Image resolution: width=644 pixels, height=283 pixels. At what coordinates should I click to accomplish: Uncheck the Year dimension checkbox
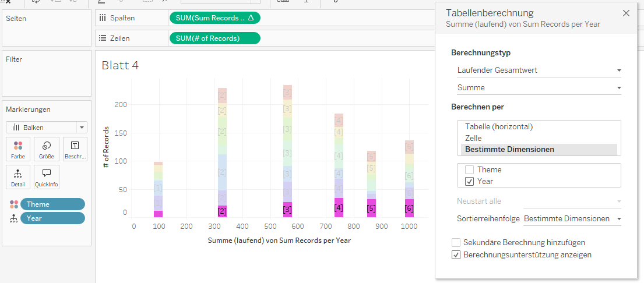coord(470,182)
